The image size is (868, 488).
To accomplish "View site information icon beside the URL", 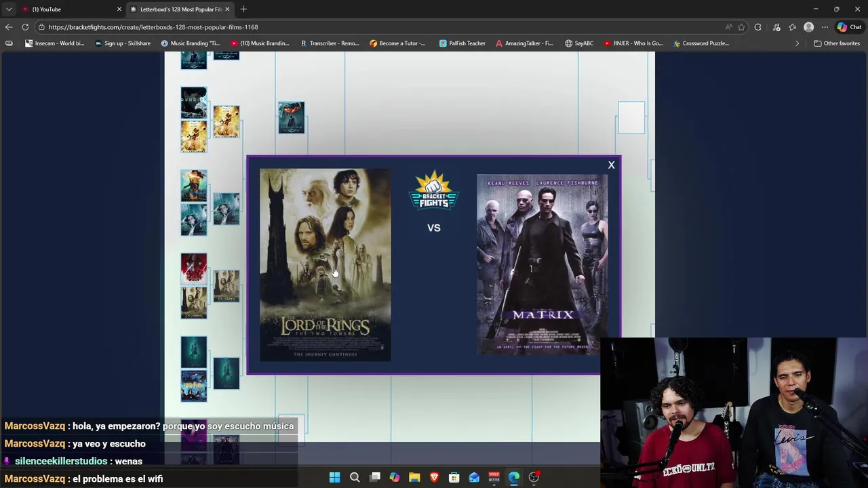I will pos(41,27).
